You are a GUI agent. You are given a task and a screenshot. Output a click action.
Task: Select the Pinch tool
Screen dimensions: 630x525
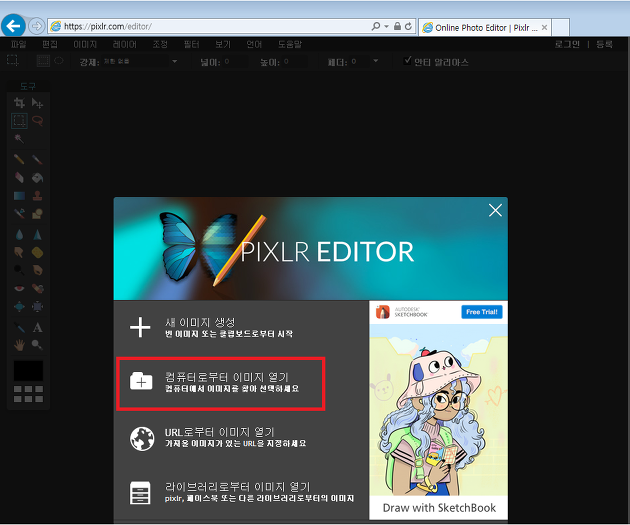tap(37, 306)
